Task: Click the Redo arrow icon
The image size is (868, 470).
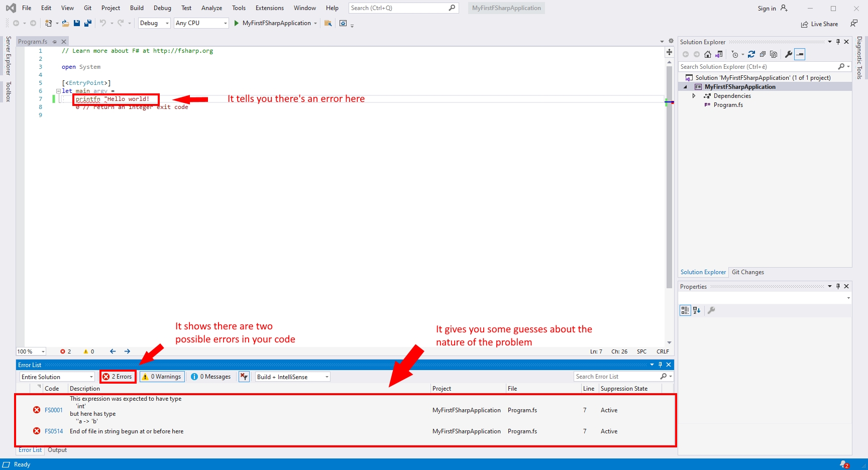Action: [121, 23]
